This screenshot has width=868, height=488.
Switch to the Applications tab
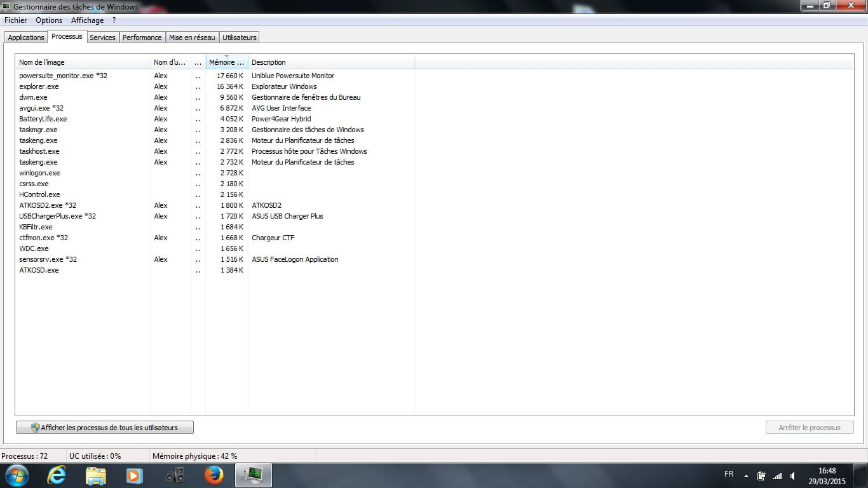(x=26, y=37)
